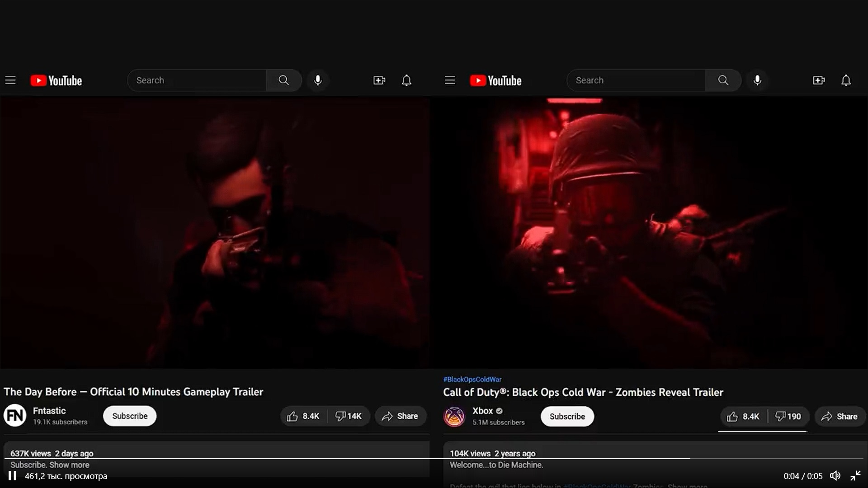Click YouTube logo in left page
This screenshot has height=488, width=868.
tap(56, 80)
